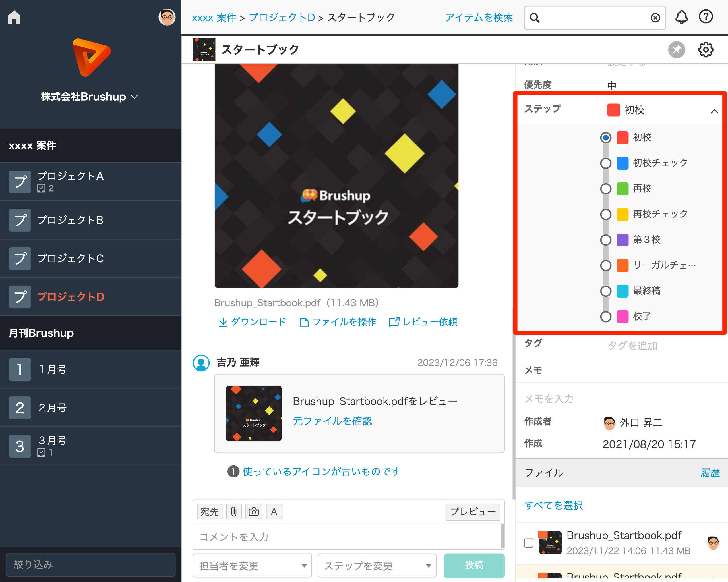Click the text format A icon

(x=274, y=512)
